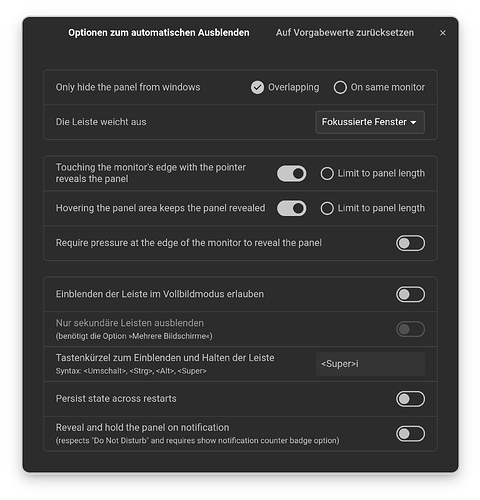Click the dropdown arrow next to Fokussierte Fenster
The height and width of the screenshot is (500, 480).
coord(413,122)
